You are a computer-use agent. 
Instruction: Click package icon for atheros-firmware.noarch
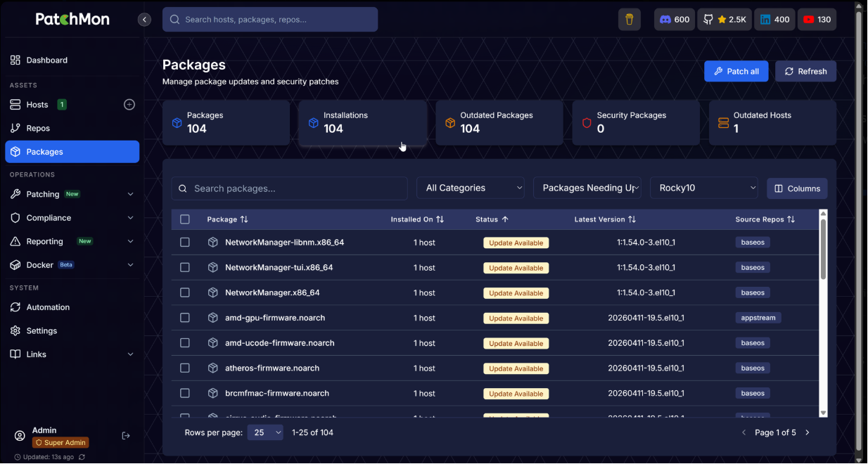tap(213, 368)
